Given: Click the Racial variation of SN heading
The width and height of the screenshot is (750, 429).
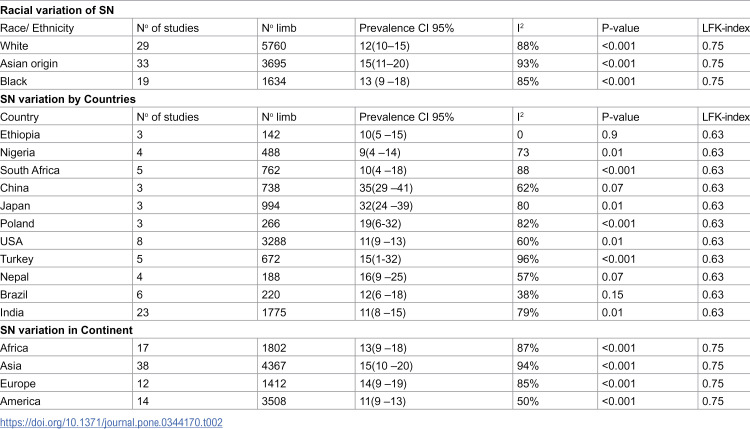Looking at the screenshot, I should pos(57,10).
